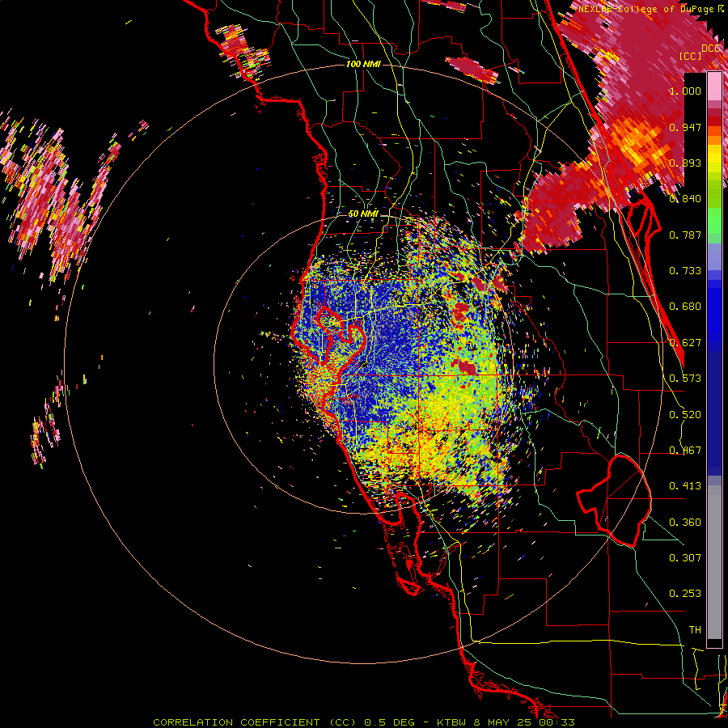
Task: Click the "100 NMI" range ring label
Action: coord(363,64)
